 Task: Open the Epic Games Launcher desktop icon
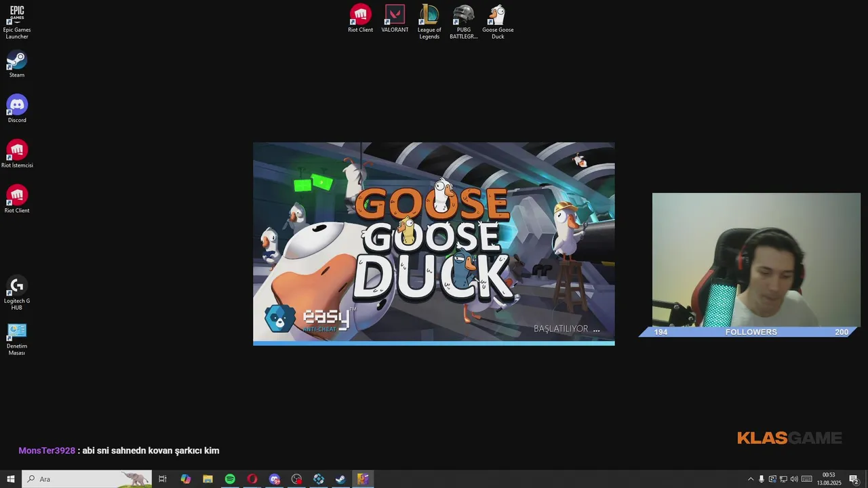point(17,22)
